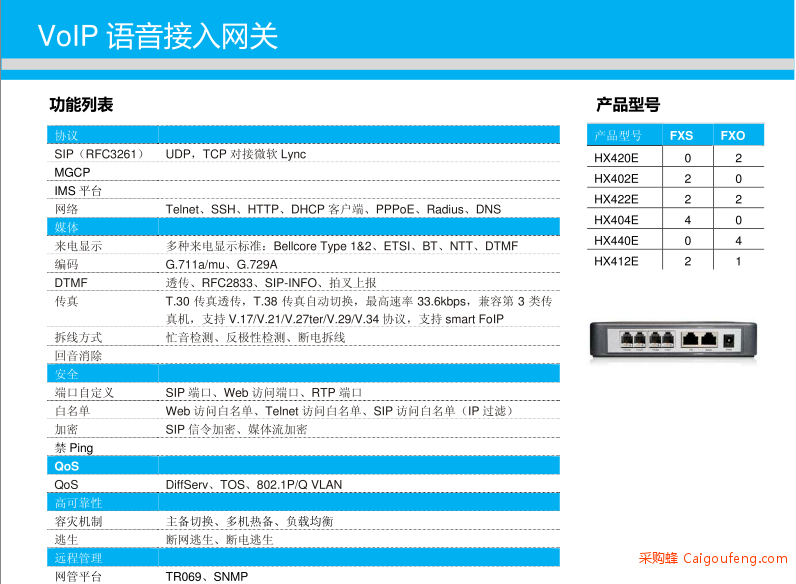Select SIP 端口、Web 访问端口、RTP 端口 text
This screenshot has height=584, width=796.
point(263,393)
